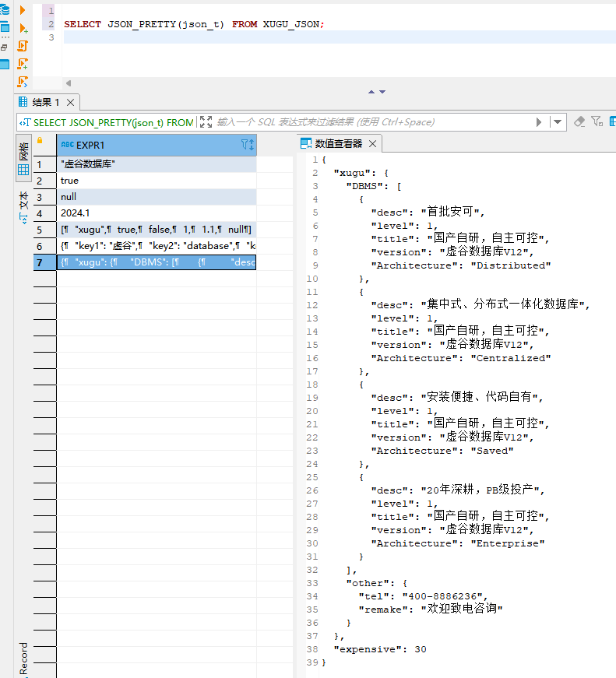
Task: Select the row 6 cell with "key1": "虚谷"
Action: pyautogui.click(x=157, y=246)
